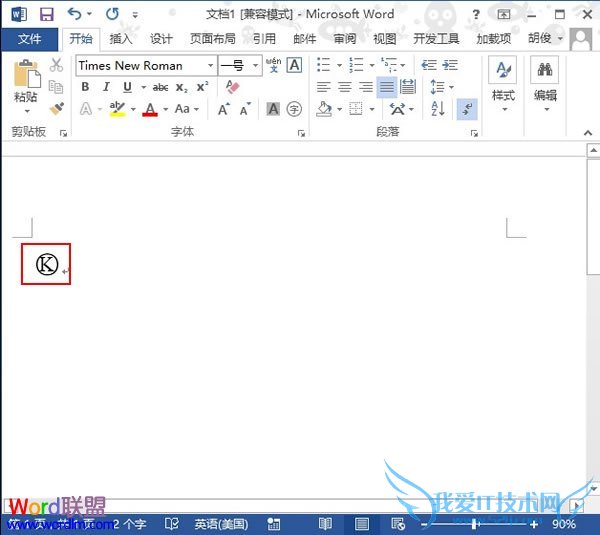
Task: Click the blue 文件 button
Action: 30,39
